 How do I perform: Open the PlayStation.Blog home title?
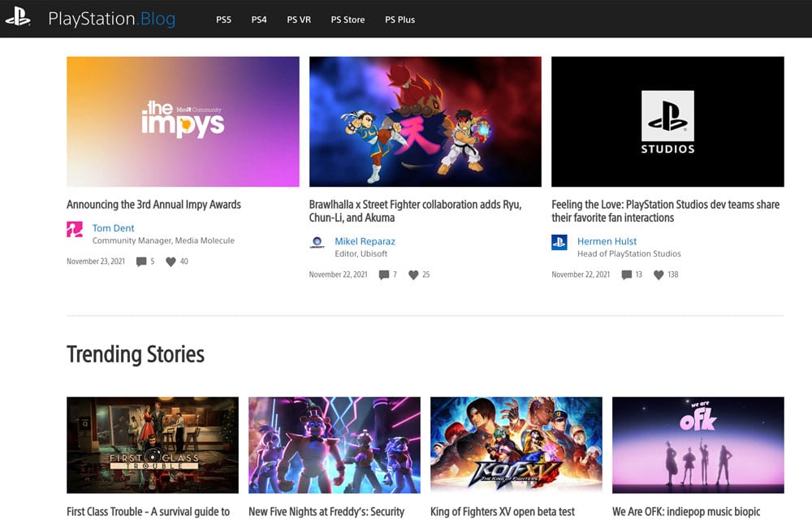(x=112, y=19)
